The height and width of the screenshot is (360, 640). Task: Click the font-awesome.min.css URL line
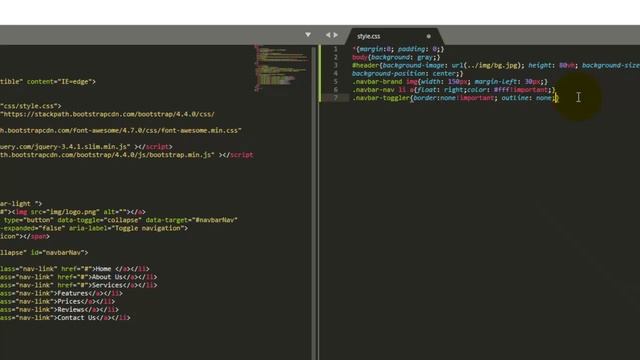121,131
